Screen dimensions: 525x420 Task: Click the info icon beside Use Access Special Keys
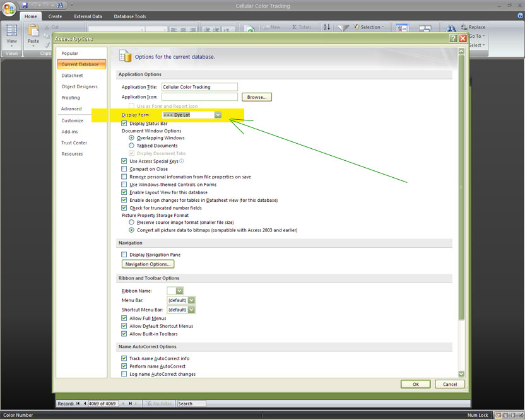[x=182, y=161]
